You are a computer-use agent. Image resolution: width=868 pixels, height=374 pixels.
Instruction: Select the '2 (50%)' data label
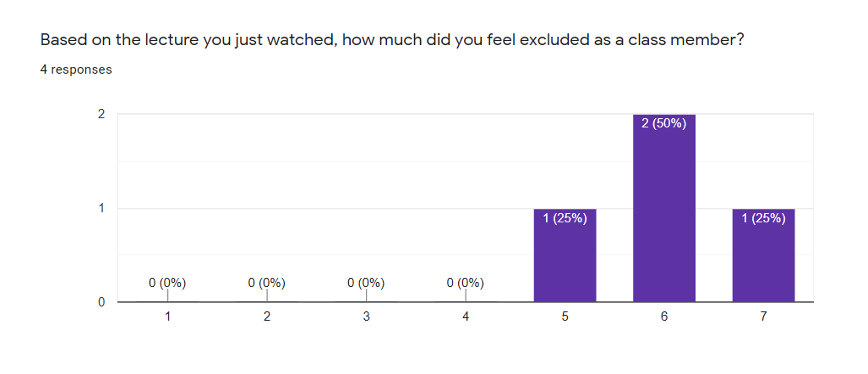coord(664,124)
